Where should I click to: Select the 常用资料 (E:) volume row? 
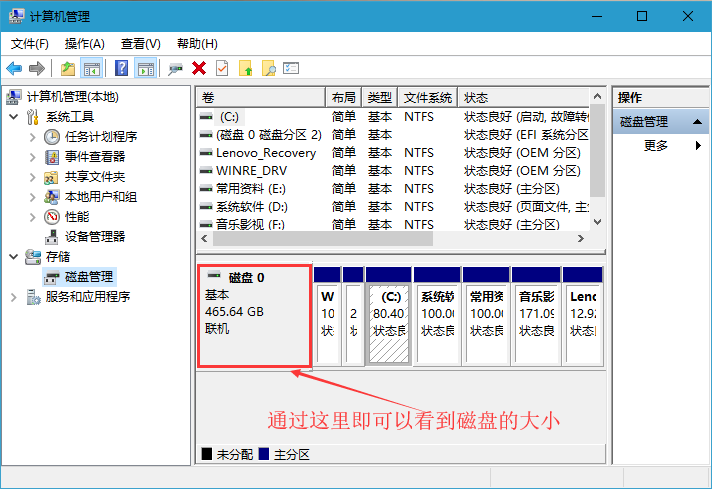pyautogui.click(x=393, y=188)
